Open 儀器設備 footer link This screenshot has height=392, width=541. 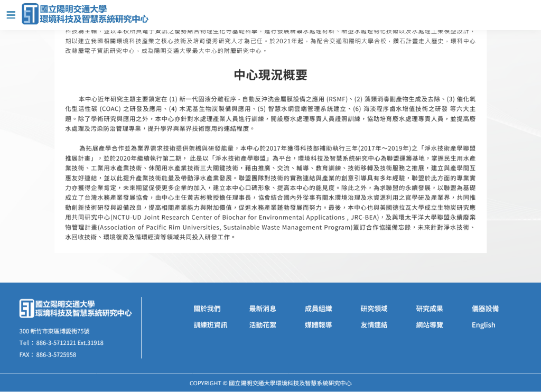485,309
